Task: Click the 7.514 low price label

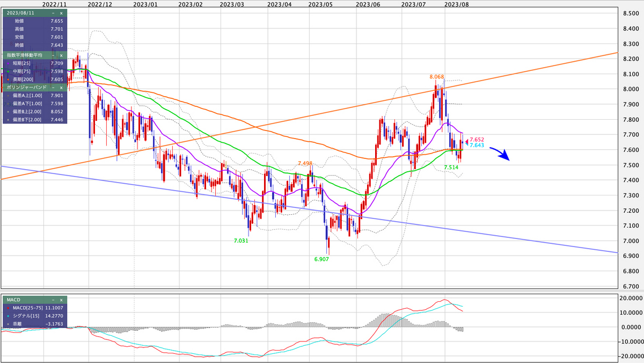Action: pyautogui.click(x=451, y=168)
